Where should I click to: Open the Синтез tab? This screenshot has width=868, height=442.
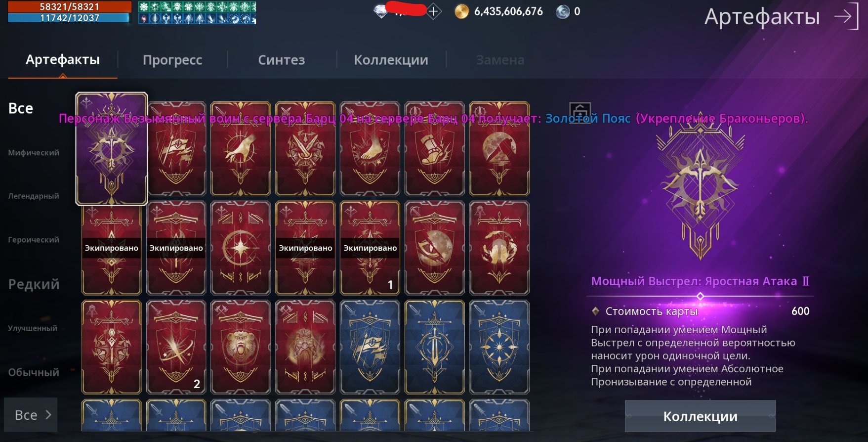pyautogui.click(x=282, y=60)
